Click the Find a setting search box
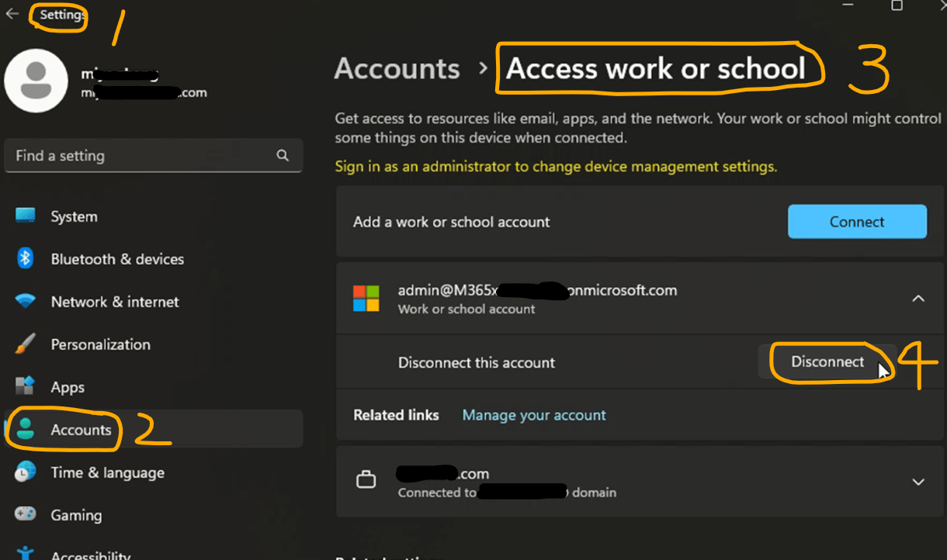This screenshot has height=560, width=947. (154, 156)
